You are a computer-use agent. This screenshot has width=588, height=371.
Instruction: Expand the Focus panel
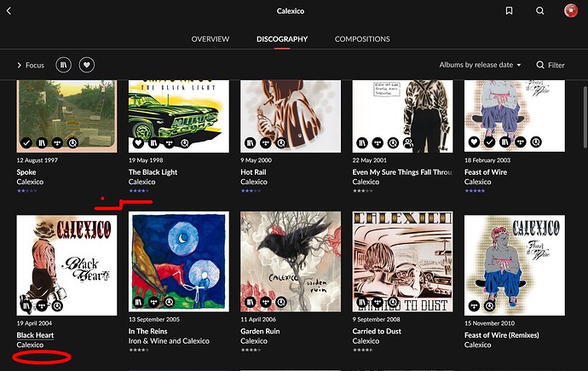(x=31, y=66)
